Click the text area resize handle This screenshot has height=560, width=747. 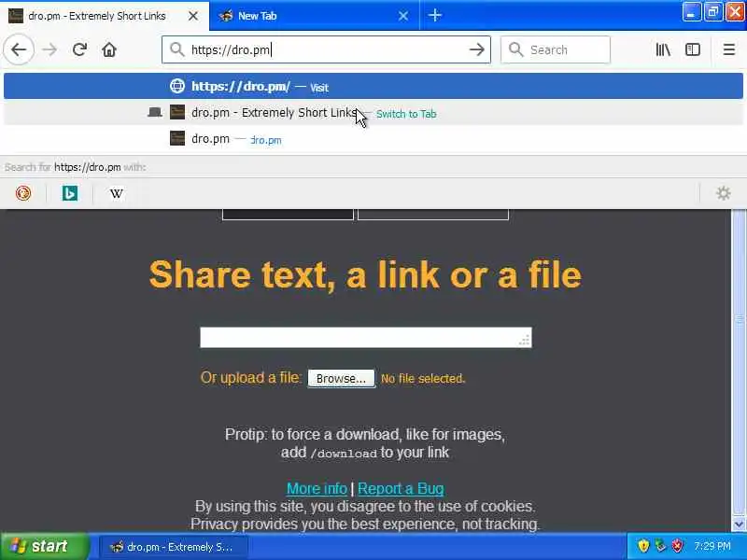[x=525, y=340]
